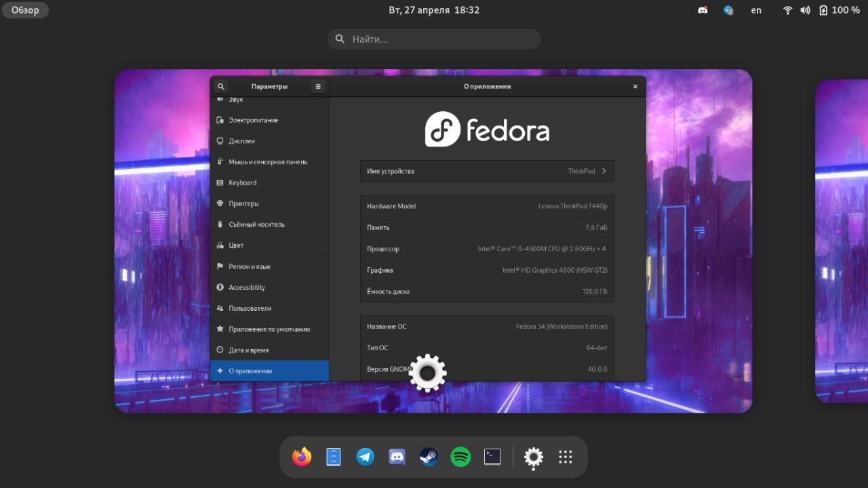Select Цвет in sidebar
The height and width of the screenshot is (488, 868).
point(269,245)
